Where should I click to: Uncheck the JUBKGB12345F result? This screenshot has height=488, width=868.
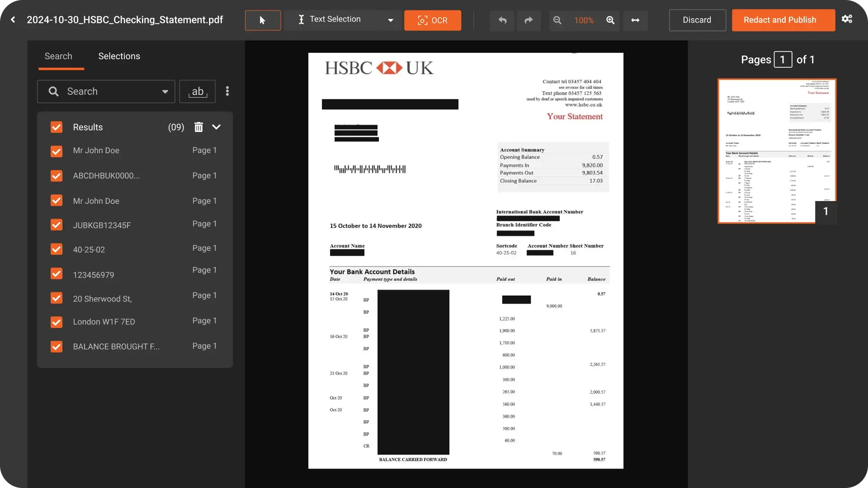(57, 225)
